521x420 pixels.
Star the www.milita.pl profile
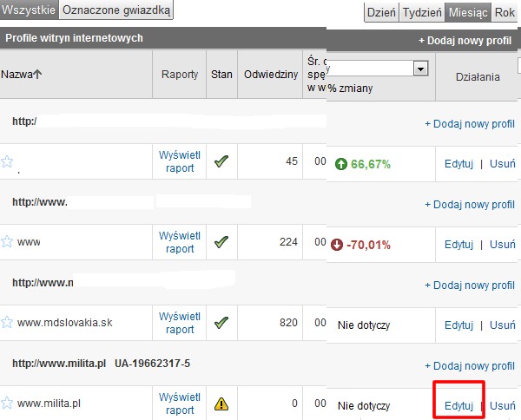click(7, 403)
